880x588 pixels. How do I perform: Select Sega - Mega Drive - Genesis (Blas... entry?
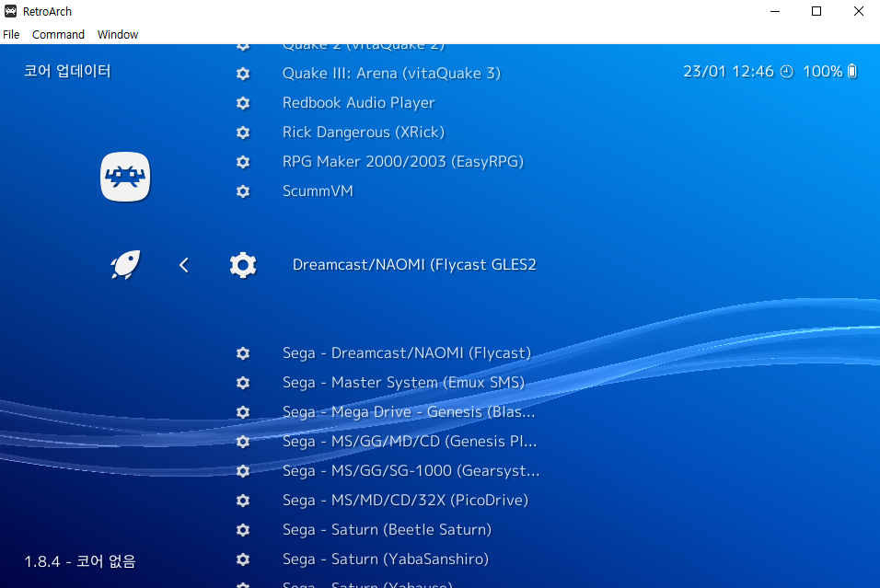pos(409,412)
